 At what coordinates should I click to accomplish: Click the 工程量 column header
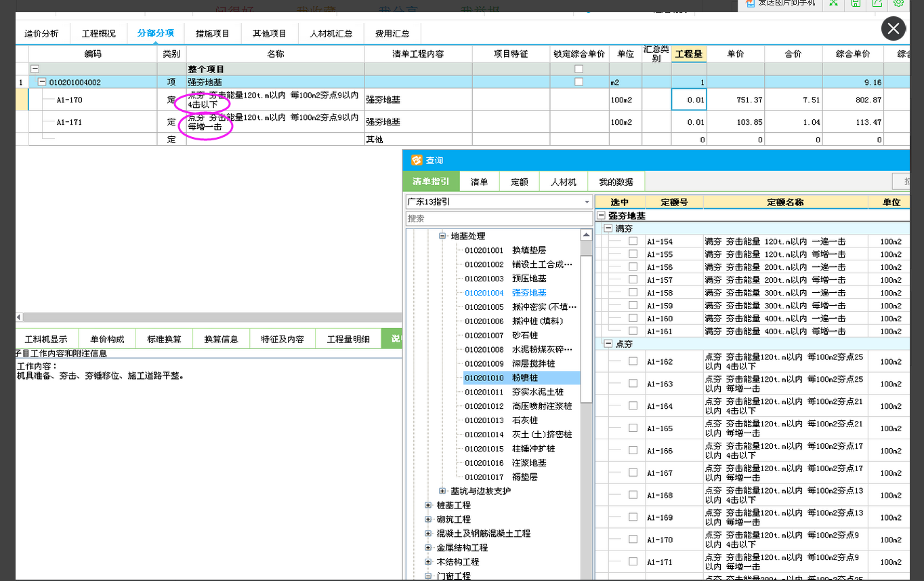tap(689, 54)
